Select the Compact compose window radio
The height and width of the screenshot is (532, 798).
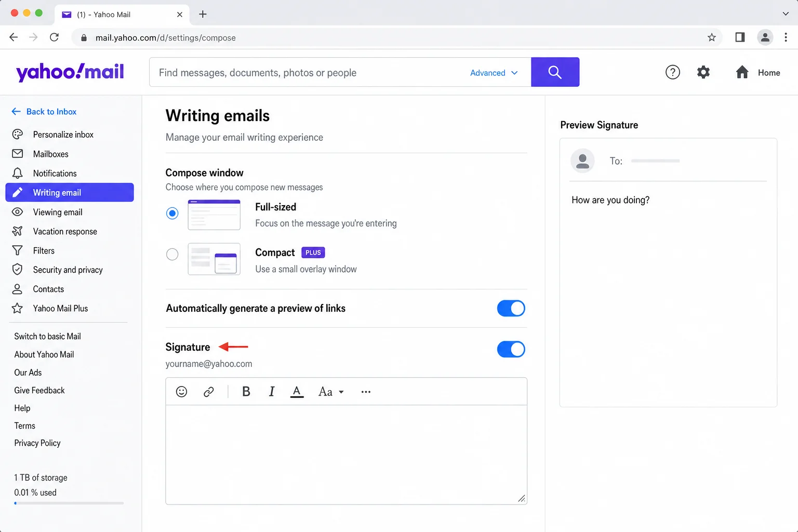tap(172, 254)
